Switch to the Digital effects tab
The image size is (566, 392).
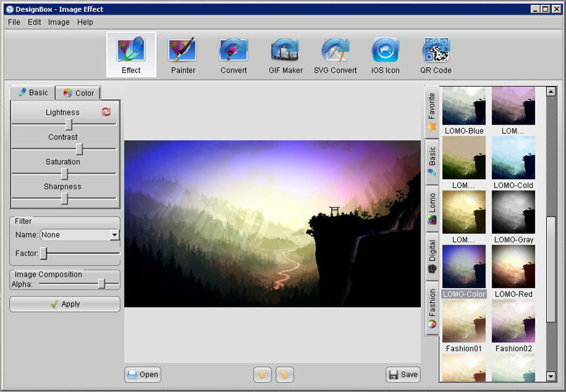pyautogui.click(x=431, y=257)
